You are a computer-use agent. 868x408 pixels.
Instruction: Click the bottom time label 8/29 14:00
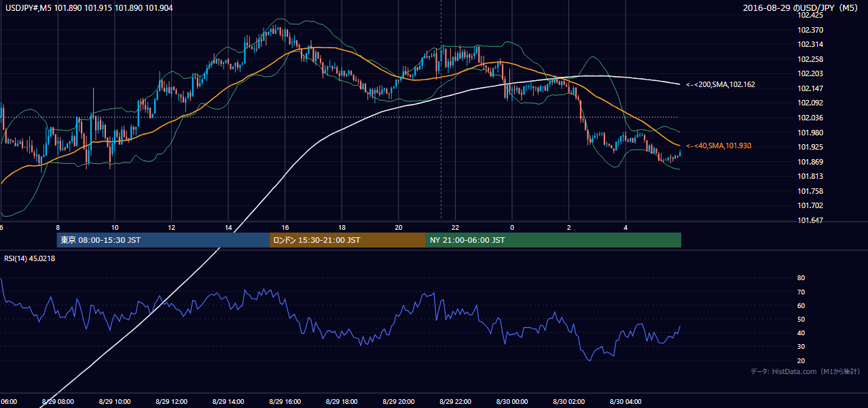(x=228, y=401)
